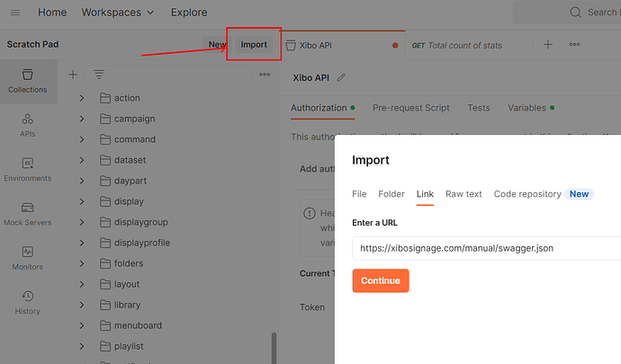Click the orange Continue button
The image size is (621, 364).
(380, 280)
